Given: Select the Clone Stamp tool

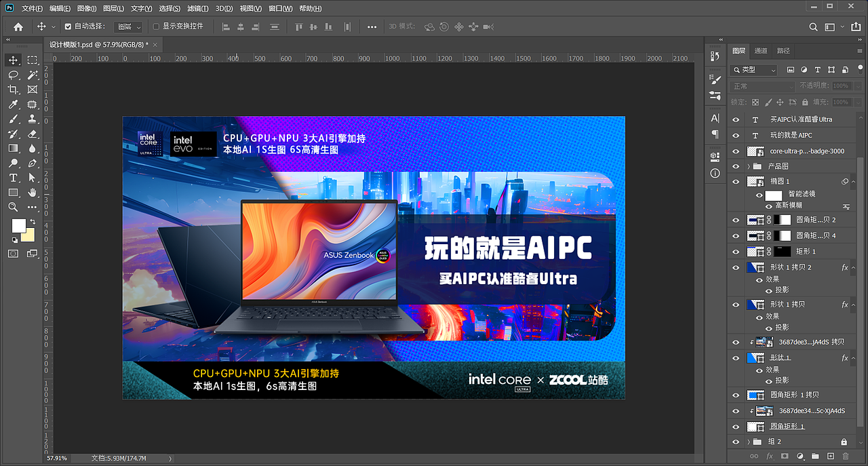Looking at the screenshot, I should click(32, 119).
